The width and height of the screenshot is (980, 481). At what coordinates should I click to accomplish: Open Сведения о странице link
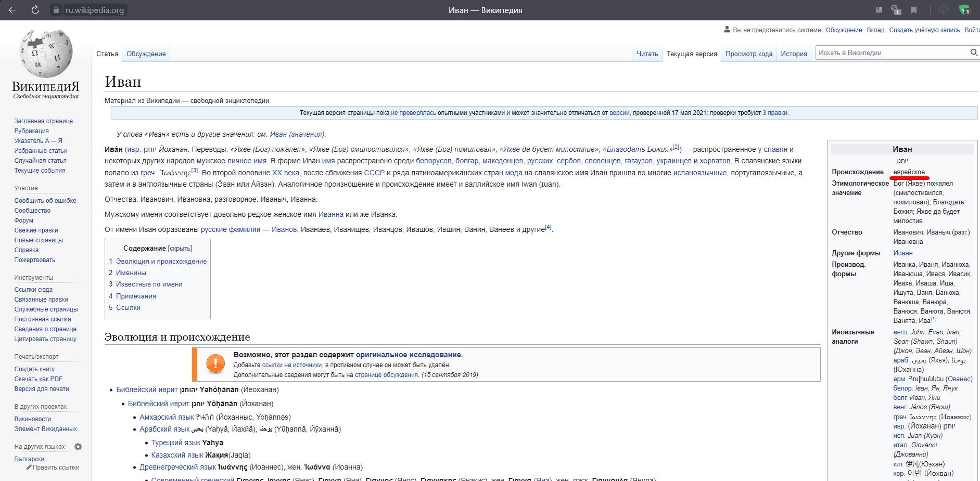[45, 329]
